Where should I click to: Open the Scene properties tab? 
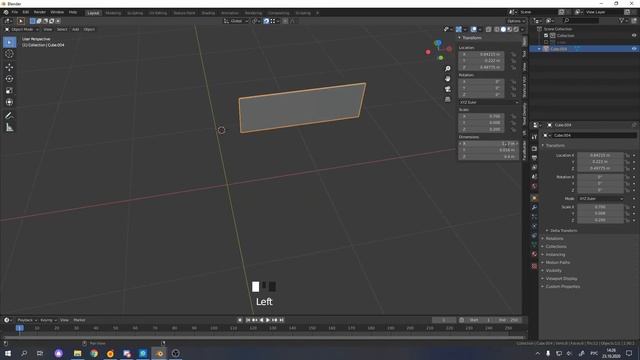[x=534, y=177]
